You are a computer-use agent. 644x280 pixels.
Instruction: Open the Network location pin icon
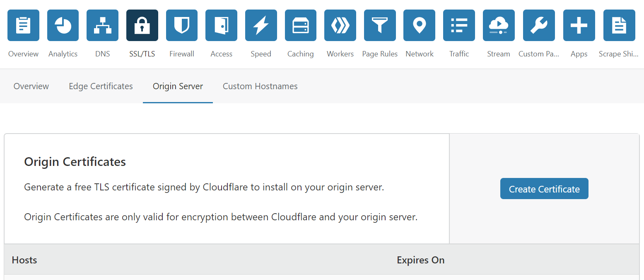point(419,25)
